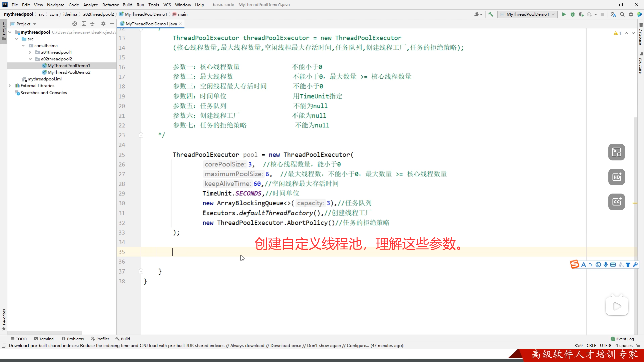The height and width of the screenshot is (362, 644).
Task: Toggle the Structure side panel
Action: pos(641,64)
